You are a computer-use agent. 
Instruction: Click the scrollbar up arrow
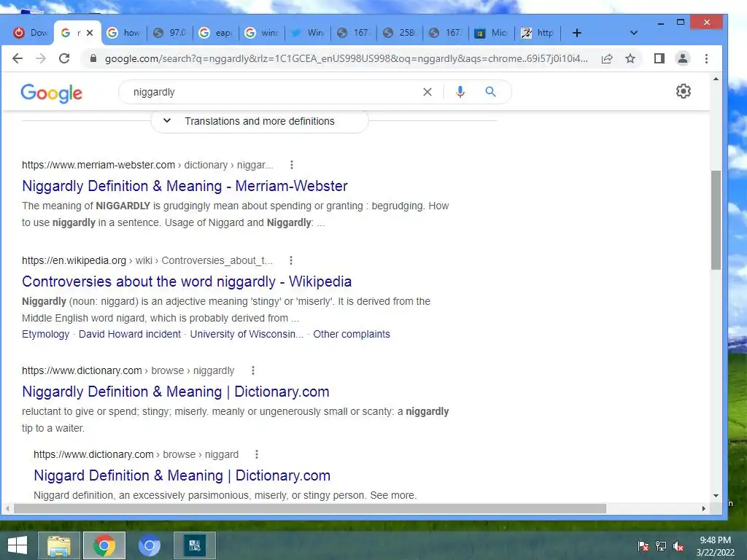point(716,79)
